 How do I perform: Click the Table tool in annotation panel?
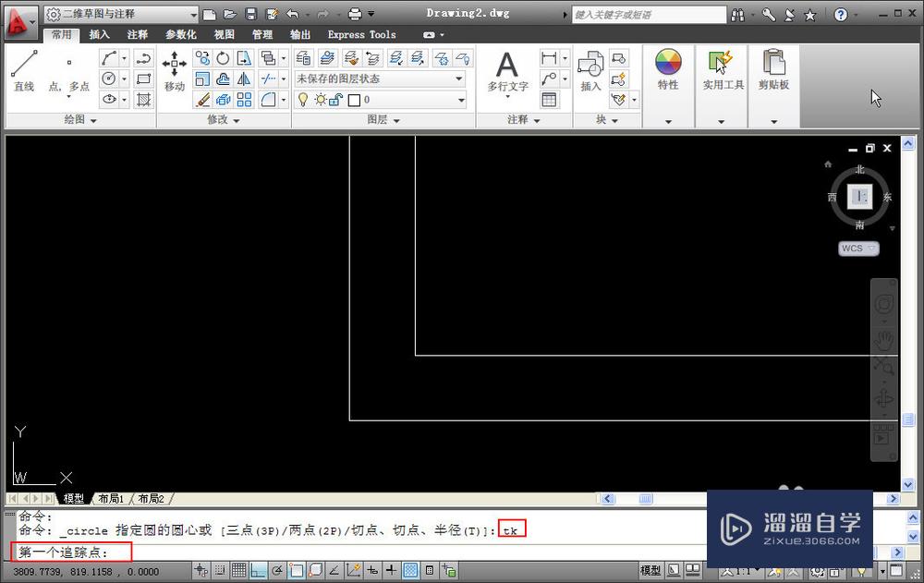(x=549, y=99)
